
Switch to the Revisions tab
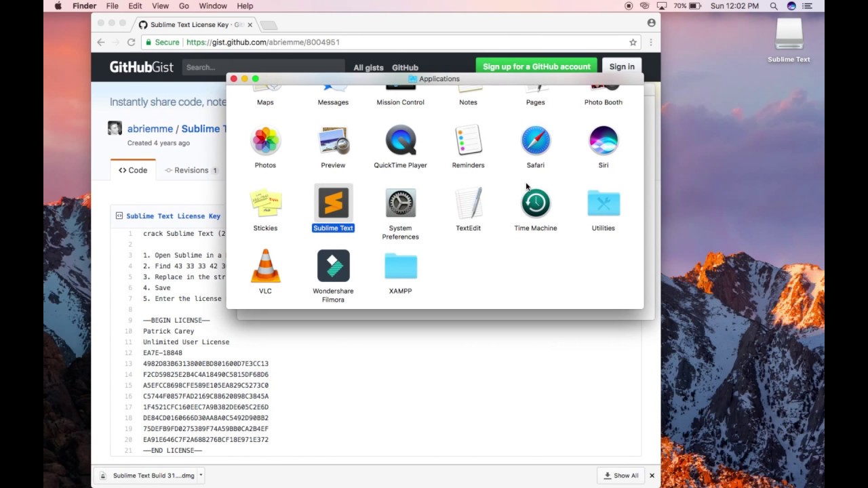(191, 170)
